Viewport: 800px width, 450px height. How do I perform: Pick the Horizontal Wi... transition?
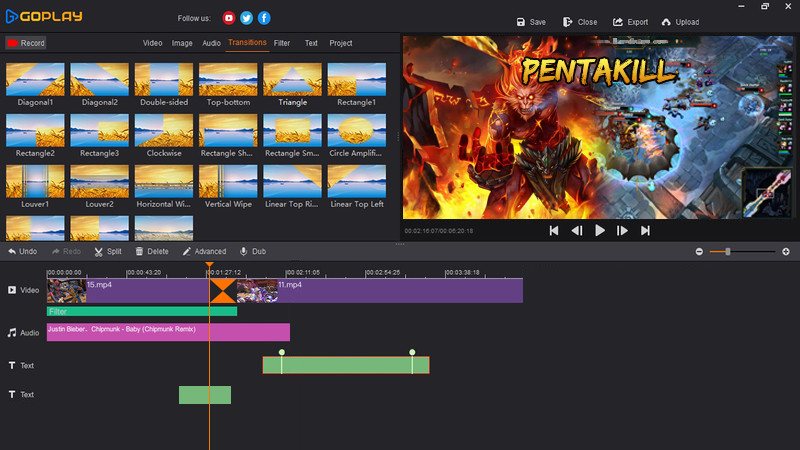coord(164,186)
